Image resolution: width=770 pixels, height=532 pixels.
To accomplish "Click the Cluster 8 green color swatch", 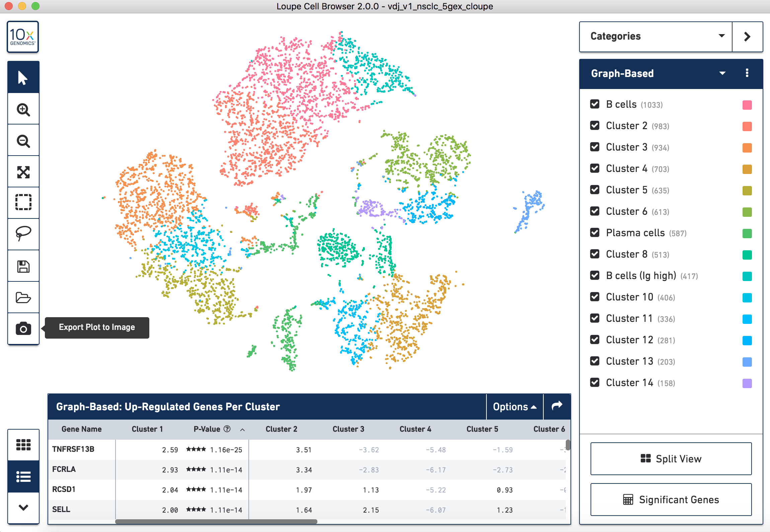I will click(747, 255).
